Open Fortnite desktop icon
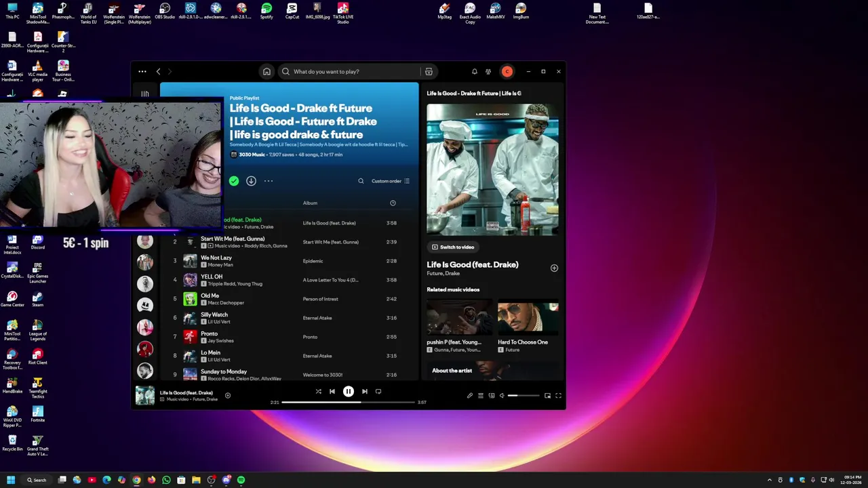 coord(38,414)
